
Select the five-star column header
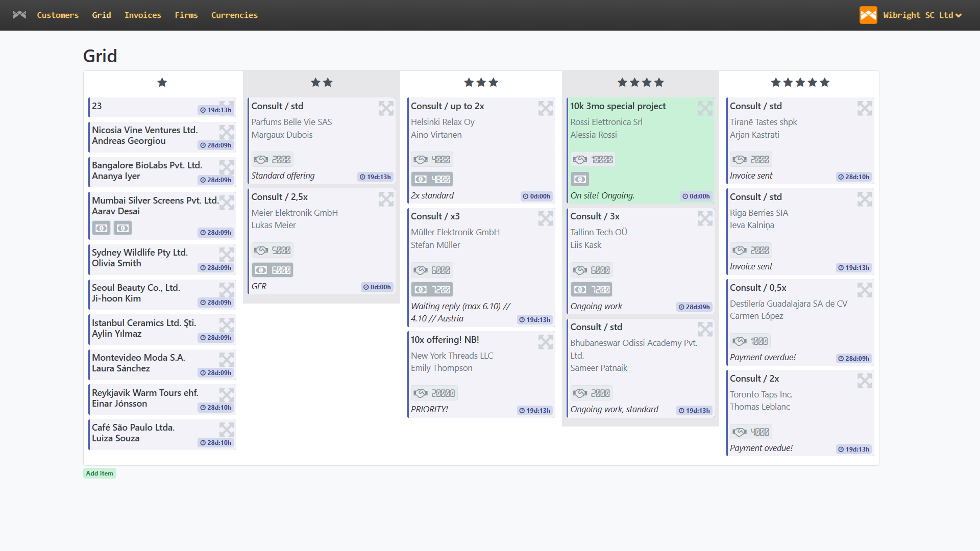pyautogui.click(x=800, y=83)
